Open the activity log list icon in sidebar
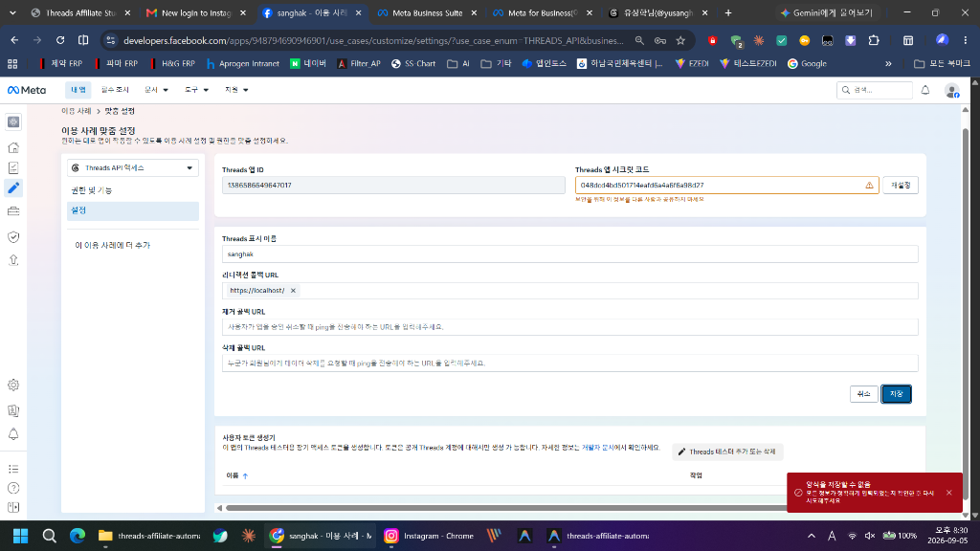Image resolution: width=980 pixels, height=551 pixels. pos(13,469)
